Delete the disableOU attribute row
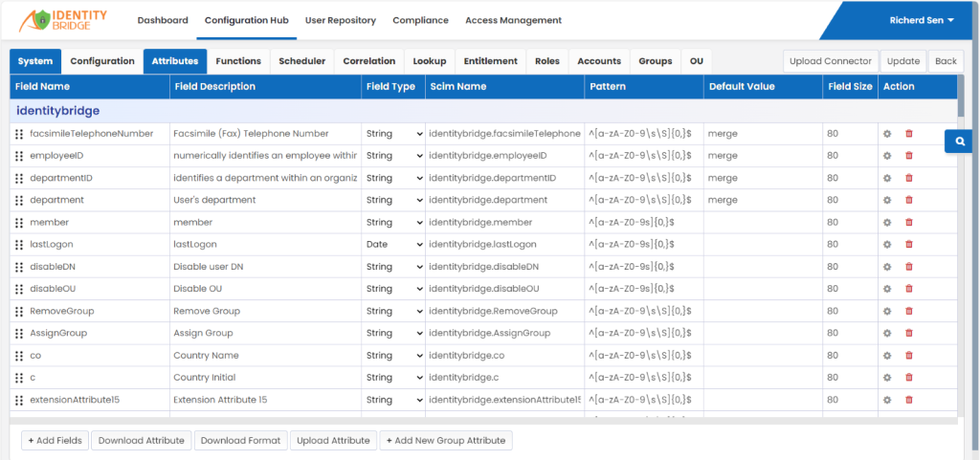The height and width of the screenshot is (460, 980). tap(909, 289)
